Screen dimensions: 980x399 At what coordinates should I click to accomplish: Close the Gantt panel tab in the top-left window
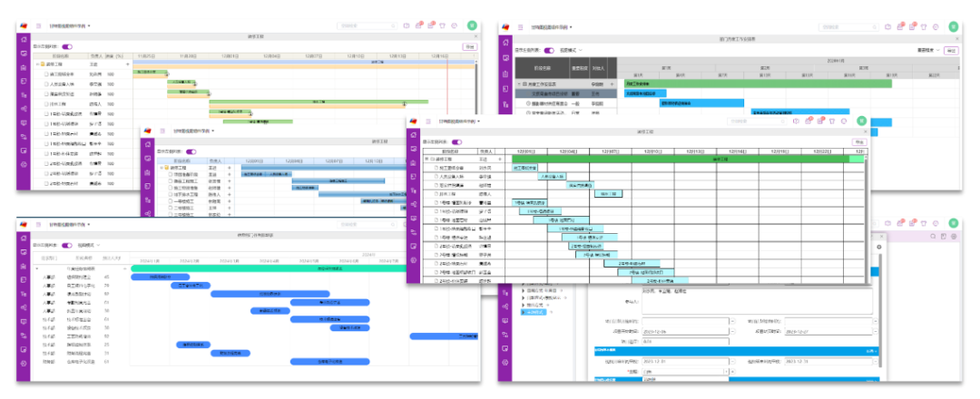(x=475, y=36)
